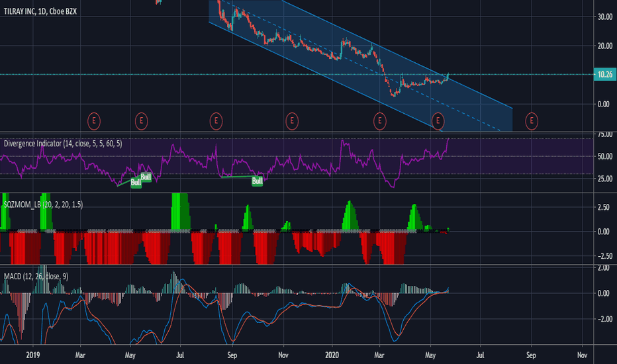Click the Nov label after 2020 Sep

(582, 355)
